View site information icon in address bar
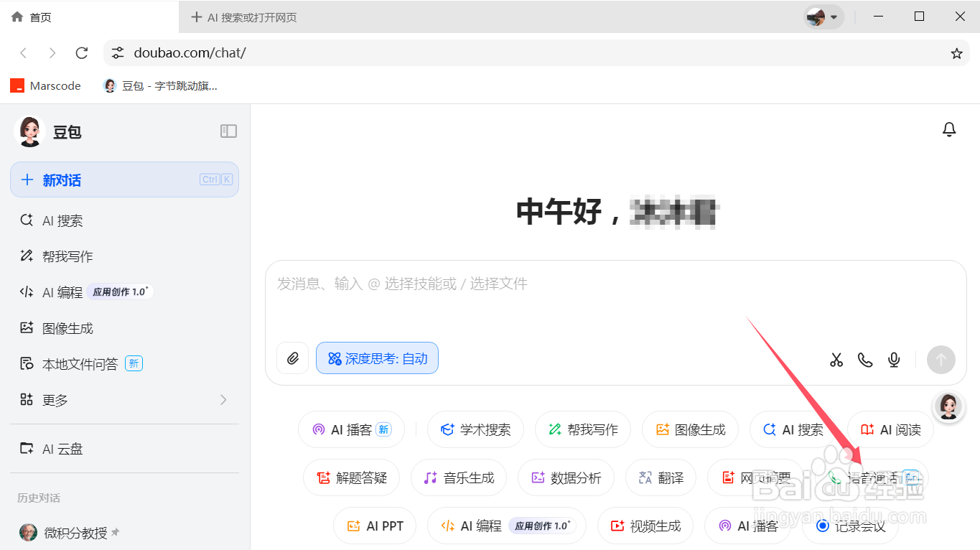This screenshot has height=550, width=980. point(118,53)
